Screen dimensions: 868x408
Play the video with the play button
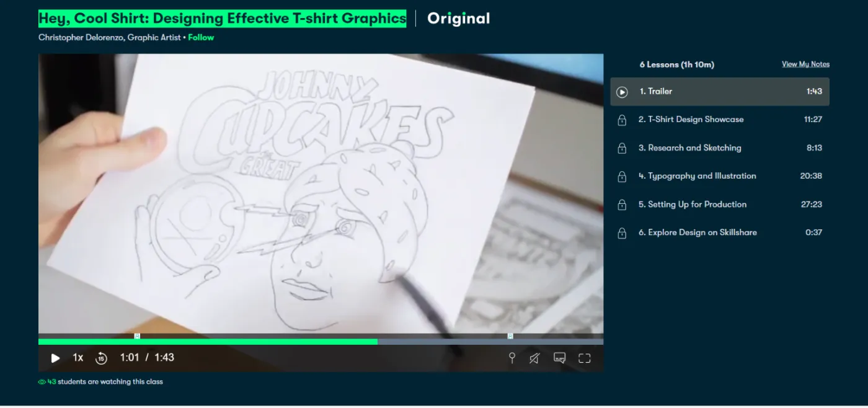(x=55, y=358)
